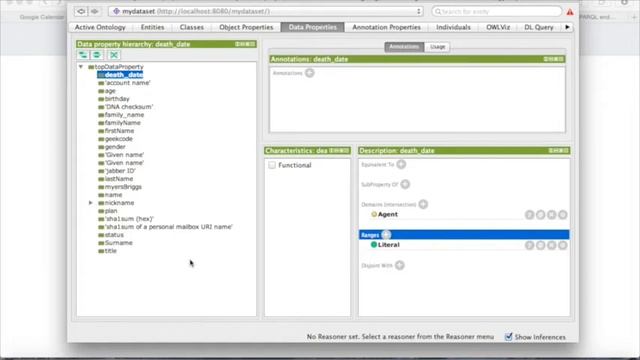Select the myersBriggs data property

coord(120,187)
